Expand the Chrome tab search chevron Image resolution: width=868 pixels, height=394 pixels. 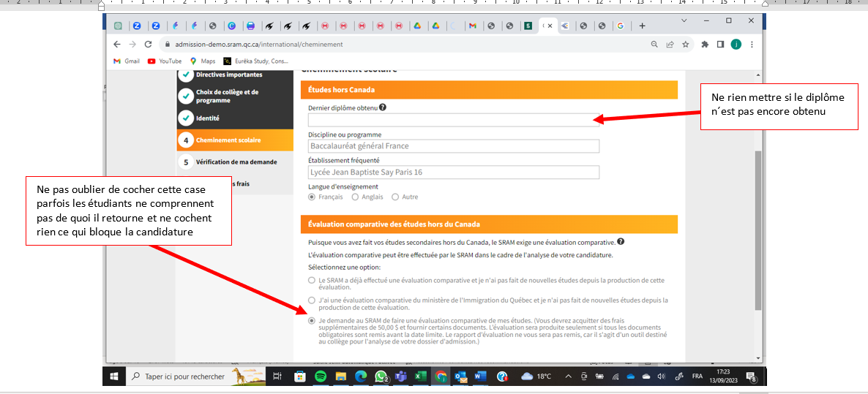pos(684,20)
